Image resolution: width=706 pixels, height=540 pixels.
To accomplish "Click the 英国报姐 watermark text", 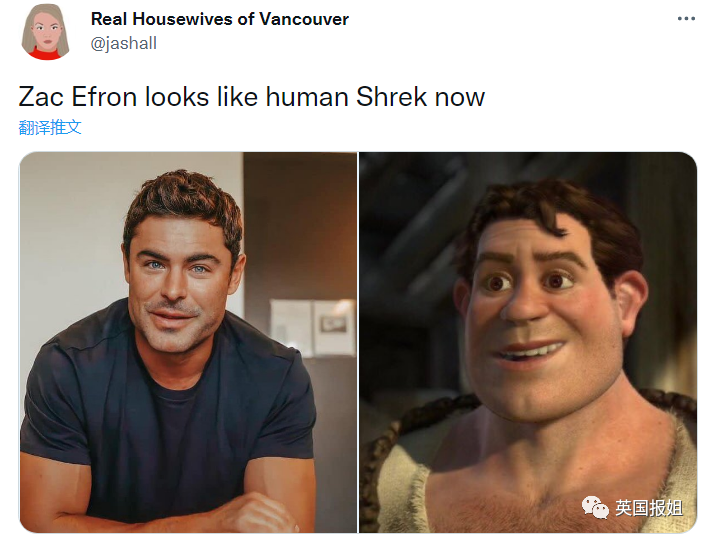I will 649,508.
